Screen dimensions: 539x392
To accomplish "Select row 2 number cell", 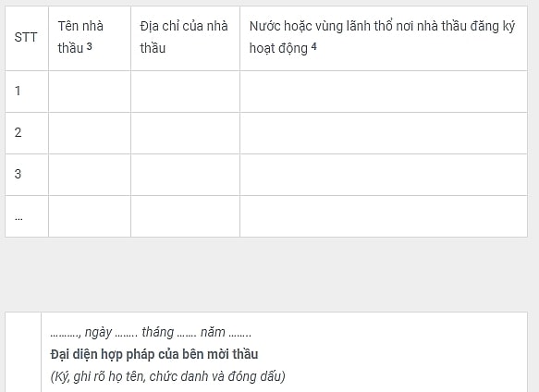I will pos(27,133).
